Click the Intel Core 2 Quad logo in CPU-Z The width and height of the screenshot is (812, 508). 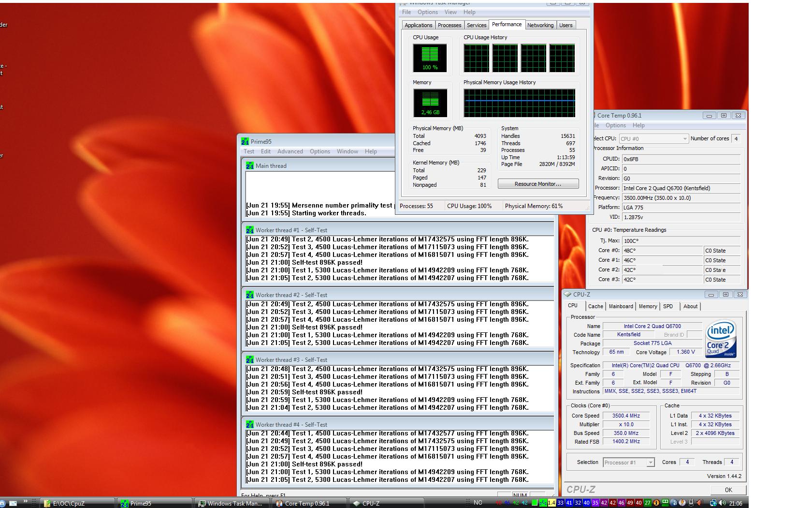coord(721,338)
